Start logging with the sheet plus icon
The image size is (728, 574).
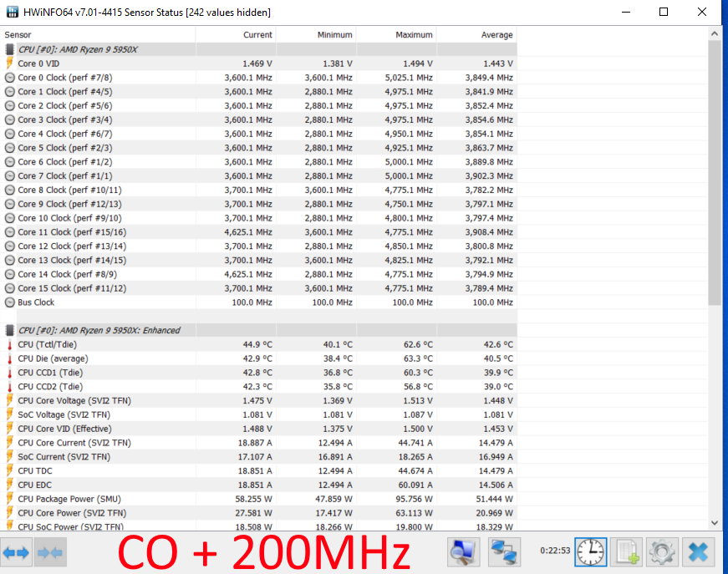(627, 552)
